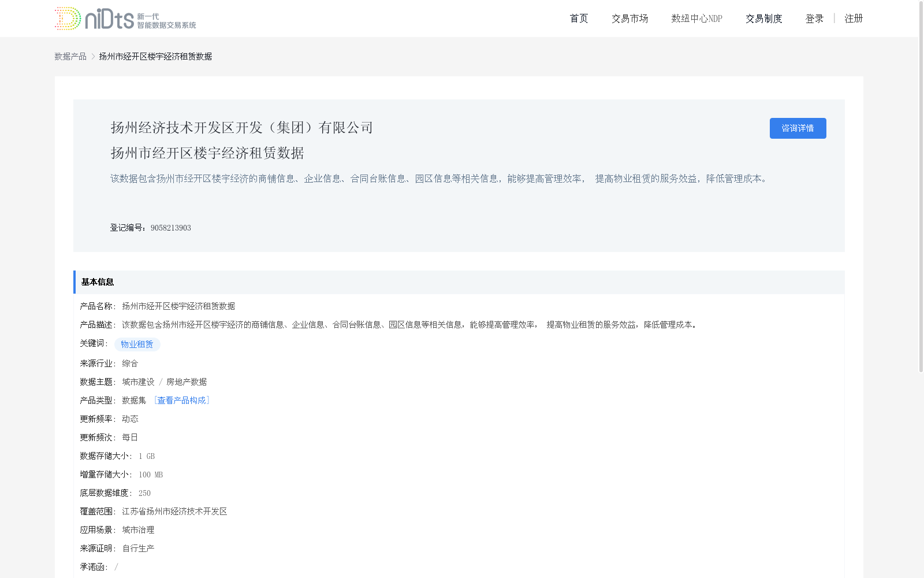Click the 注册 link
Viewport: 924px width, 578px height.
(x=854, y=18)
